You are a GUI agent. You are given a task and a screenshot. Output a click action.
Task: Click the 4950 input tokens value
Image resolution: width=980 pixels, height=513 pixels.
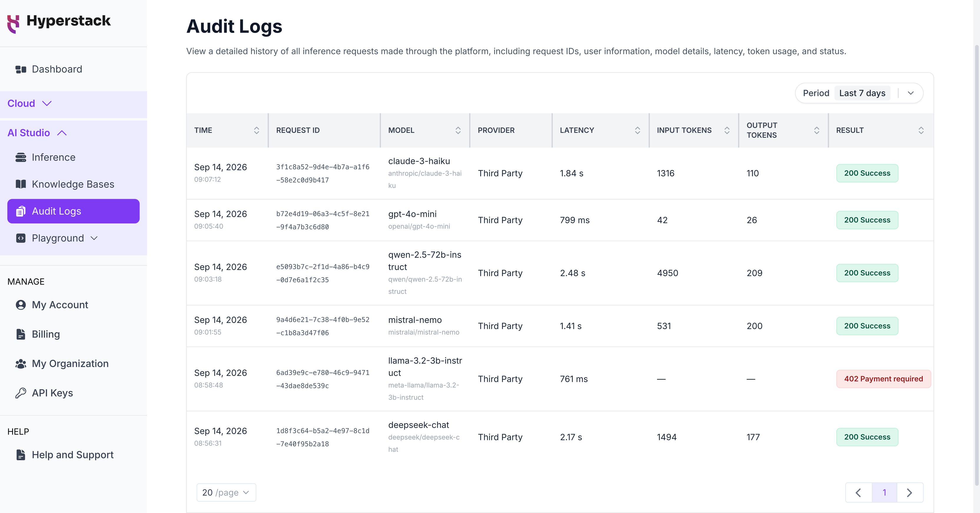tap(668, 273)
